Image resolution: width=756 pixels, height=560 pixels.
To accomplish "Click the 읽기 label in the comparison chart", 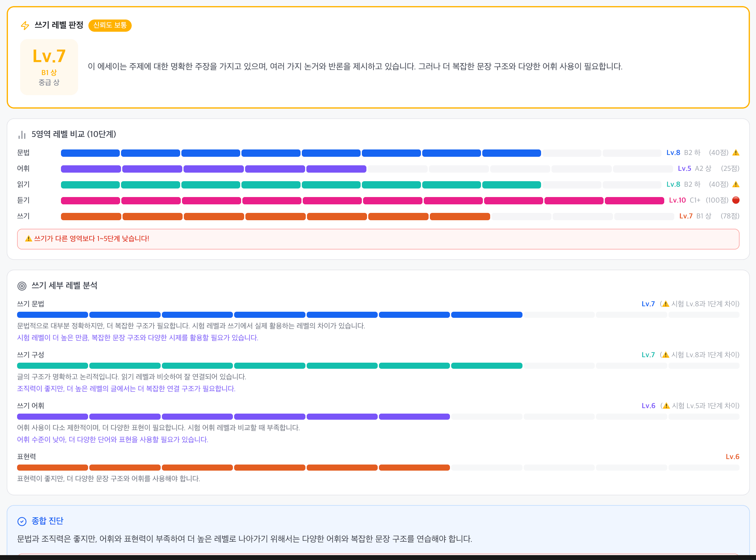I will (23, 185).
